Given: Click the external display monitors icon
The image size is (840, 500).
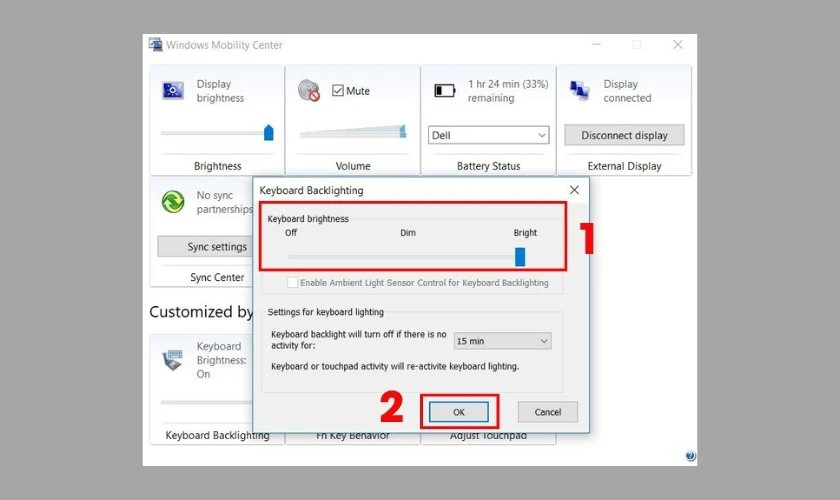Looking at the screenshot, I should [x=580, y=91].
